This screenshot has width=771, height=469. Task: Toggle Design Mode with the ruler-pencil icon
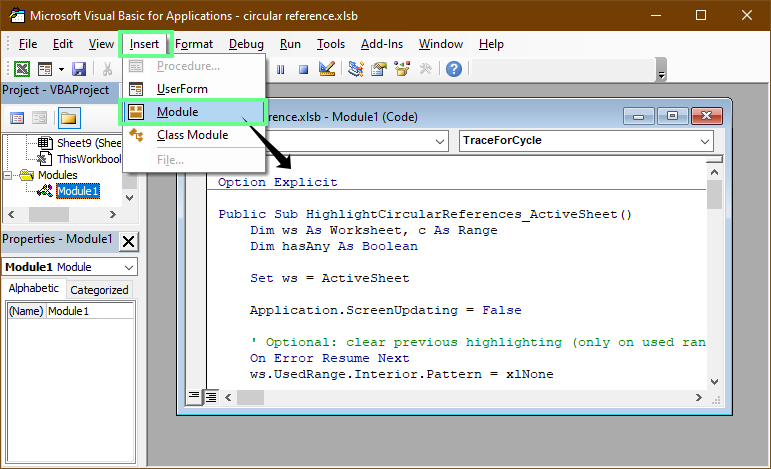pyautogui.click(x=327, y=69)
